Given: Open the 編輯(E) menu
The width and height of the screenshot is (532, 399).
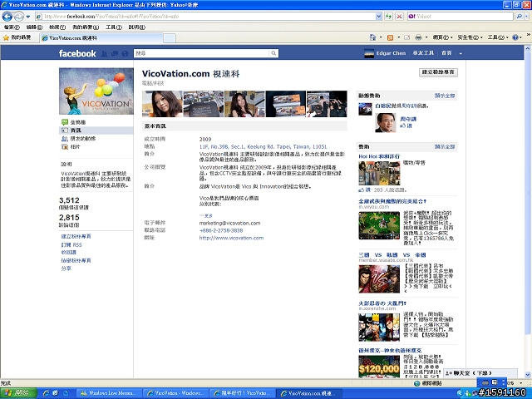Looking at the screenshot, I should click(34, 27).
